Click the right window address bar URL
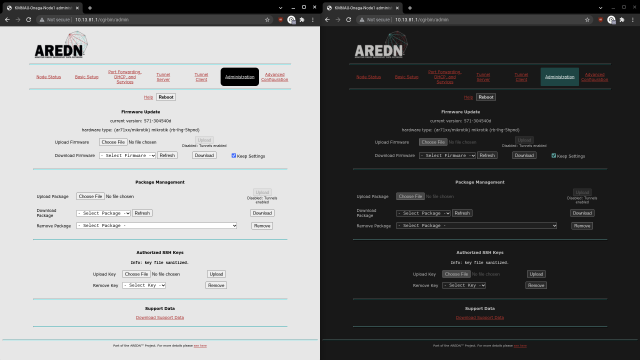 (422, 20)
